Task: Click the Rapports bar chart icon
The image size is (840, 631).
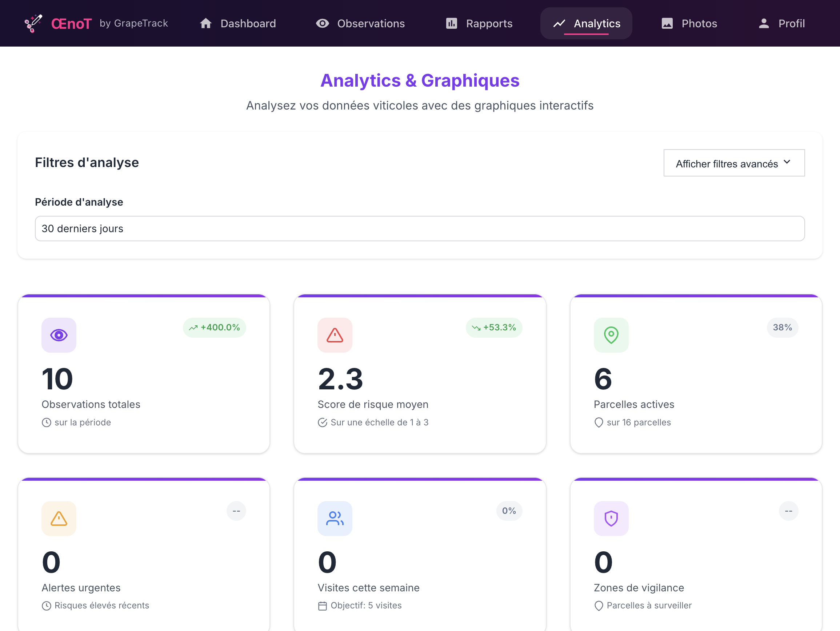Action: (x=452, y=24)
